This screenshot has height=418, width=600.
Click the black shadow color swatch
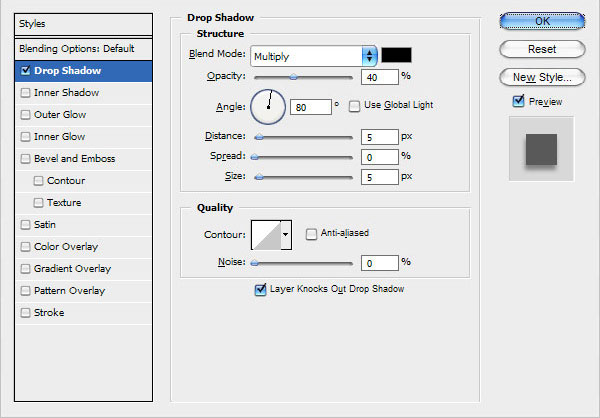click(396, 55)
